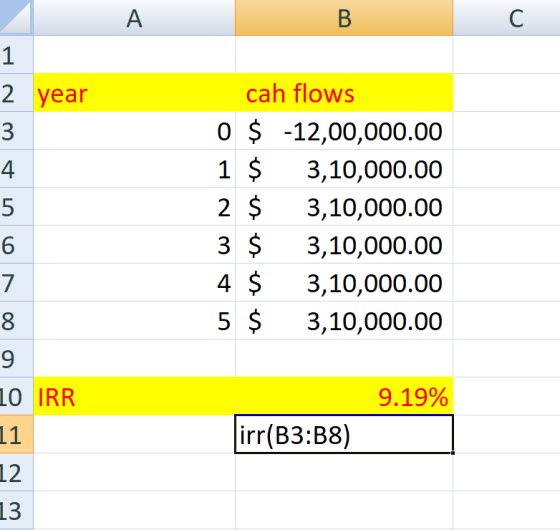Select cell with year 0
This screenshot has height=530, width=560.
pyautogui.click(x=134, y=131)
